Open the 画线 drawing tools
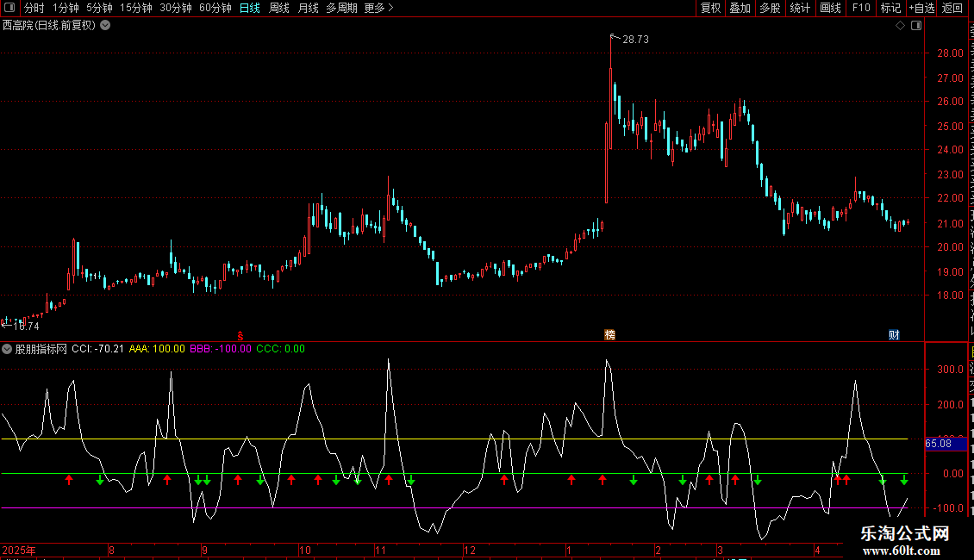This screenshot has width=974, height=560. click(x=830, y=8)
